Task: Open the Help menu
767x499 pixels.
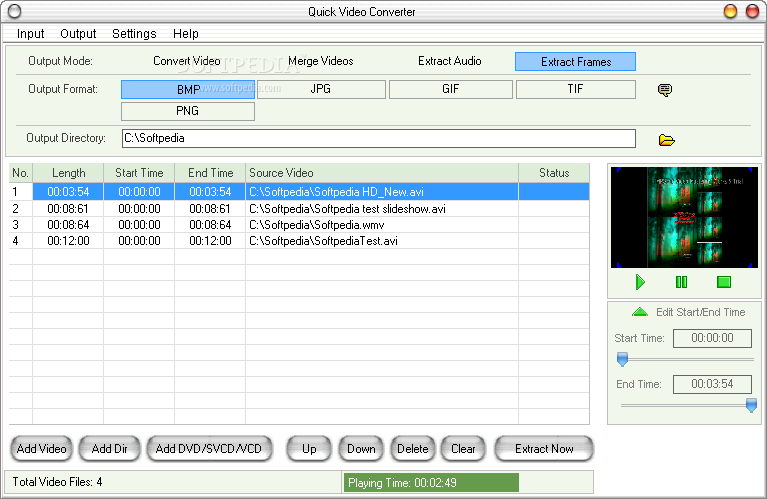Action: pyautogui.click(x=185, y=34)
